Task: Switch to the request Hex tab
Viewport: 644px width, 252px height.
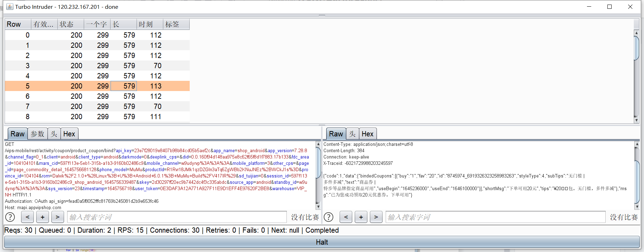Action: pyautogui.click(x=69, y=134)
